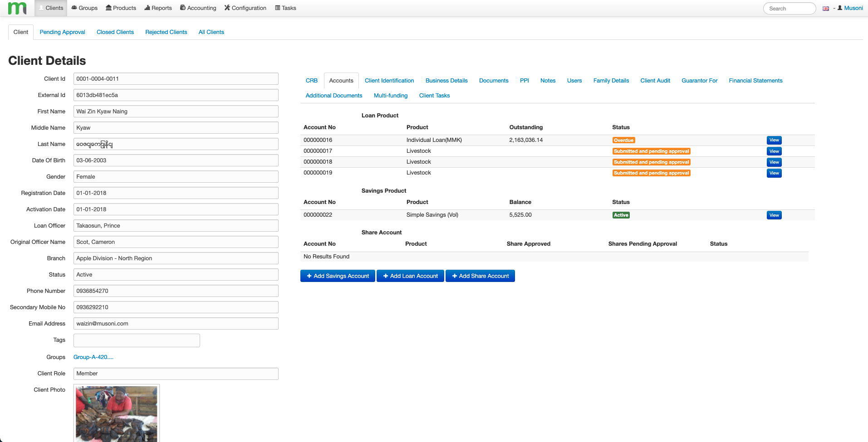Viewport: 868px width, 442px height.
Task: Click the Musoni logo icon
Action: 16,8
